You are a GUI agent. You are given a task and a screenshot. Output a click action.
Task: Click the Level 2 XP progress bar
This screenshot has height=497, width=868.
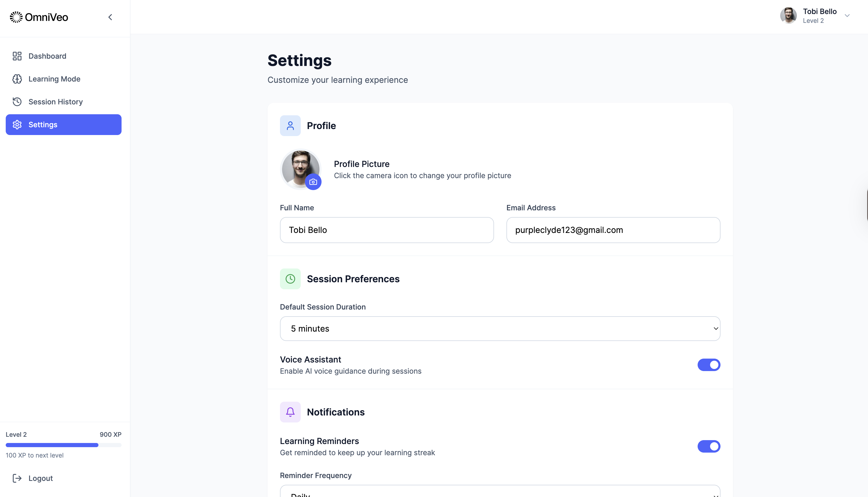(63, 445)
